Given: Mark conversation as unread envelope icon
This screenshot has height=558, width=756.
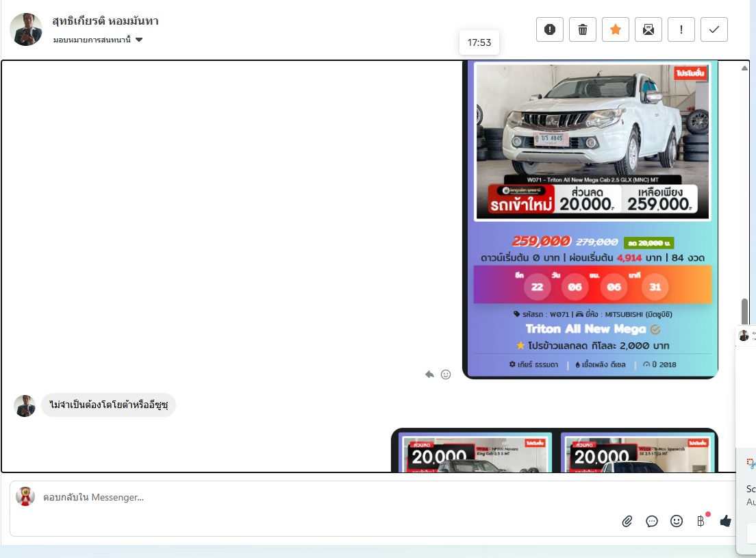Looking at the screenshot, I should (648, 29).
